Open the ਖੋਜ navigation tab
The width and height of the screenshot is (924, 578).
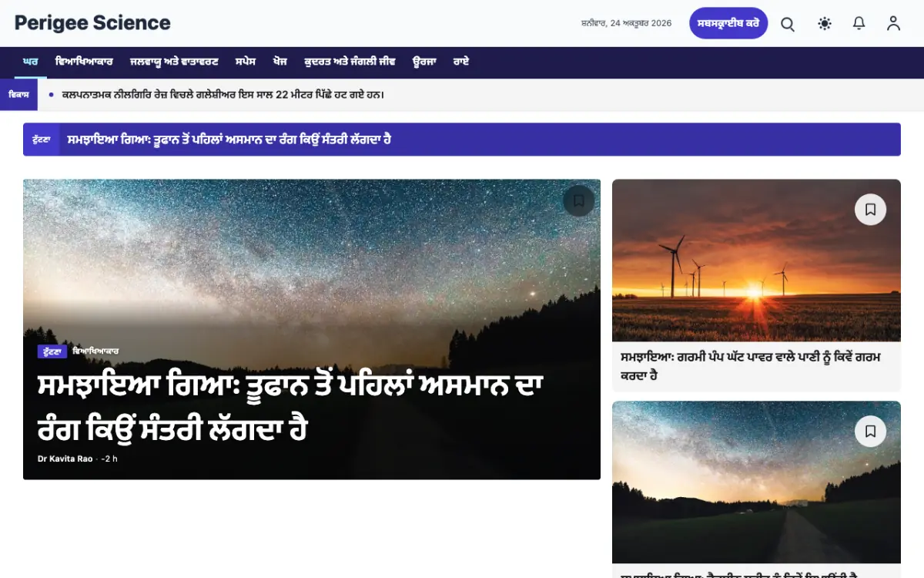click(280, 62)
